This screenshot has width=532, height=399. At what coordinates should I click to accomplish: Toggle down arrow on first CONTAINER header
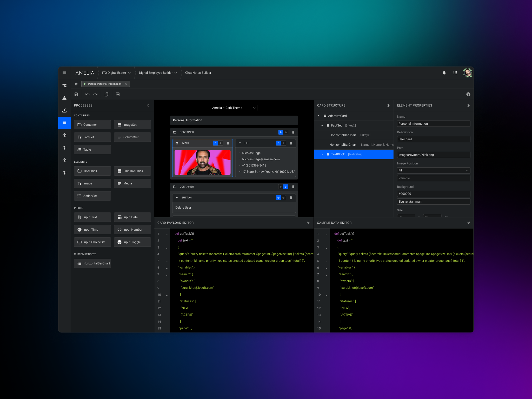(286, 132)
